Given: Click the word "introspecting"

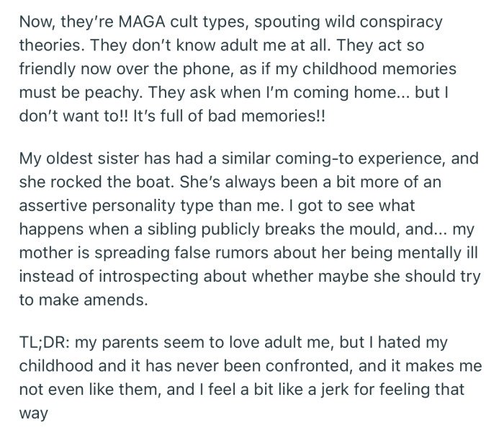Looking at the screenshot, I should (148, 277).
